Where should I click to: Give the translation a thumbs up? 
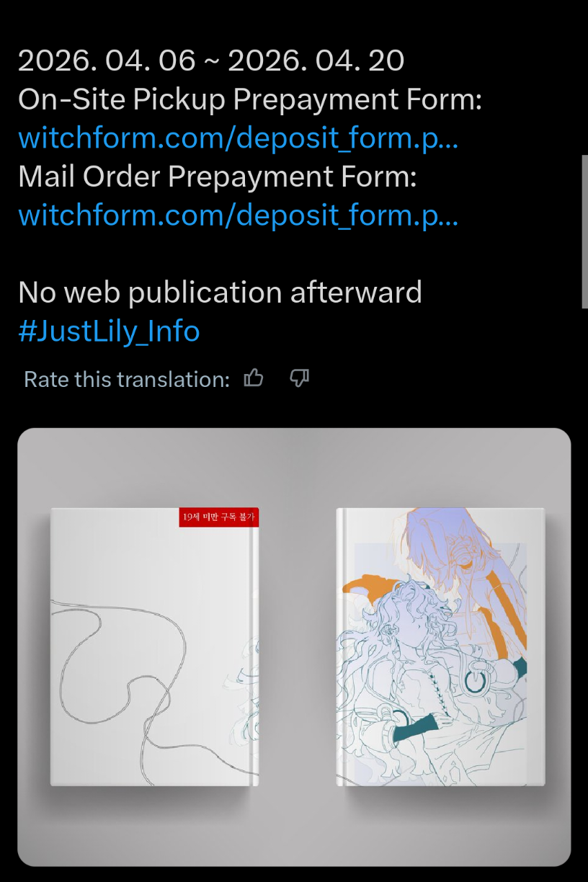click(254, 378)
